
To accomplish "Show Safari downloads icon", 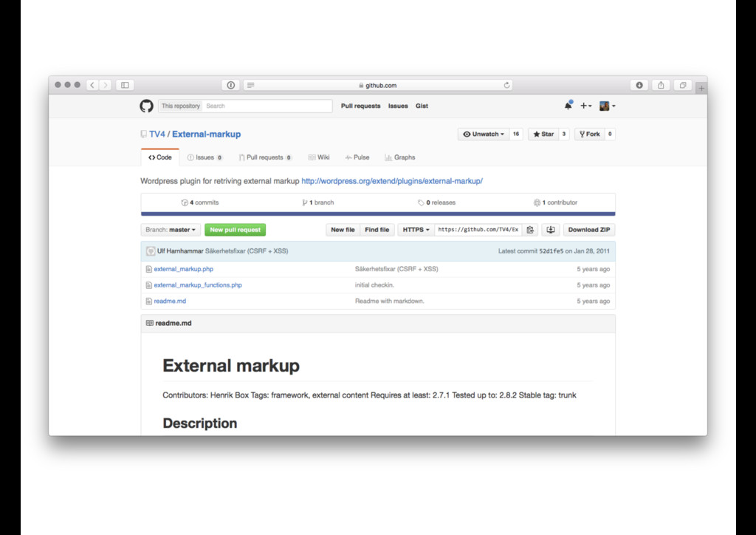I will point(639,85).
